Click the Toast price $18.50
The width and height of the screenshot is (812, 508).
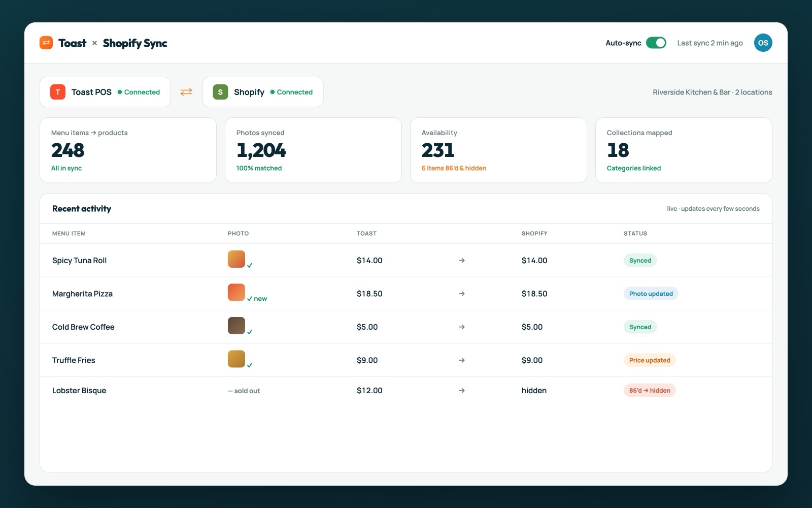pyautogui.click(x=369, y=294)
